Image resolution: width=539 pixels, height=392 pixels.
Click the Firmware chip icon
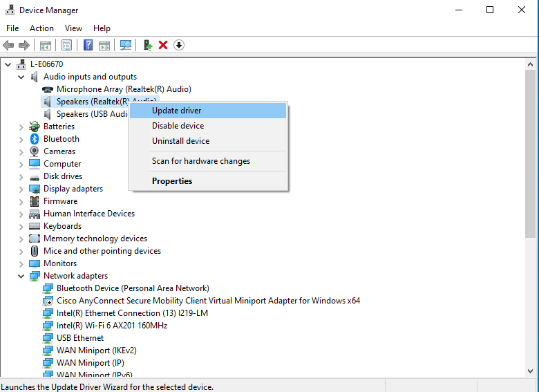(x=35, y=201)
